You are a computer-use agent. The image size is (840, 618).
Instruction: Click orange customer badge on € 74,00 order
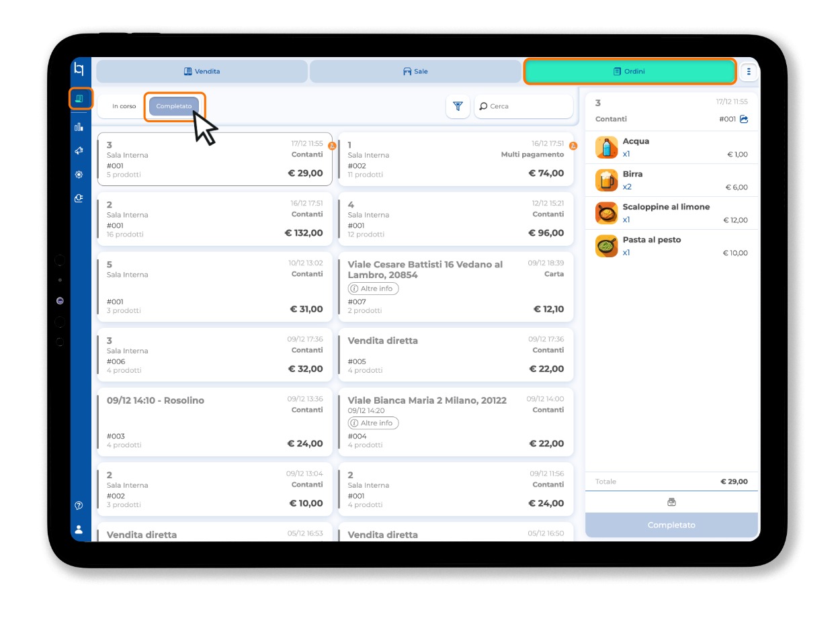click(x=573, y=146)
